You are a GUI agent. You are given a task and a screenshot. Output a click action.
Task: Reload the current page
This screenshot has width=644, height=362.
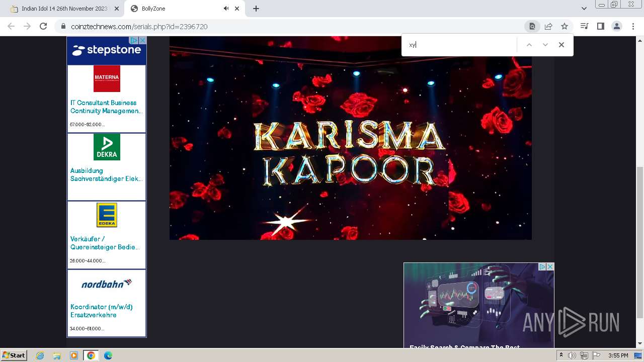[43, 26]
